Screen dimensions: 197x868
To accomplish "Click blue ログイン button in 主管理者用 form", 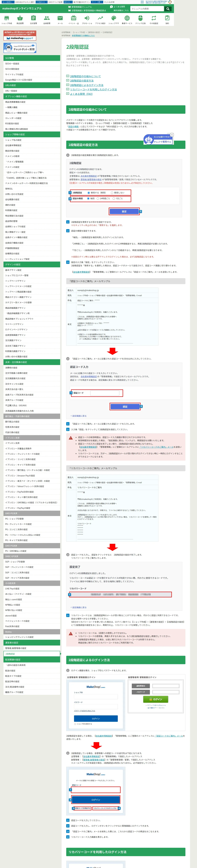I will tap(96, 718).
